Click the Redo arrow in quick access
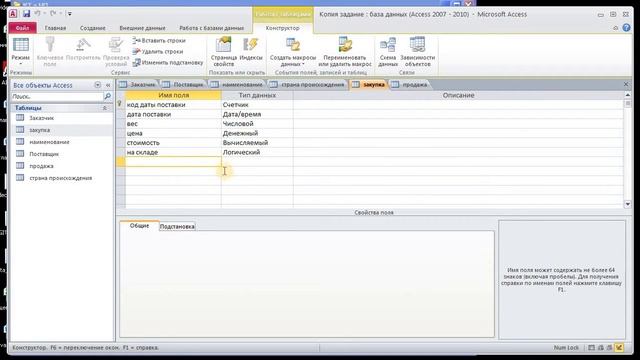This screenshot has width=640, height=360. 53,13
